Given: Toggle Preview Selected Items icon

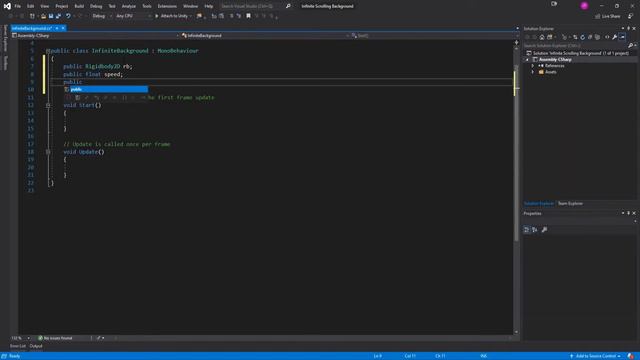Looking at the screenshot, I should (622, 37).
